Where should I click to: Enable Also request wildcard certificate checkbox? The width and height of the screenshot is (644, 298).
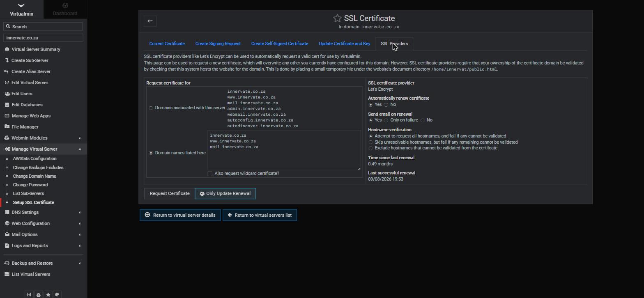[x=210, y=174]
